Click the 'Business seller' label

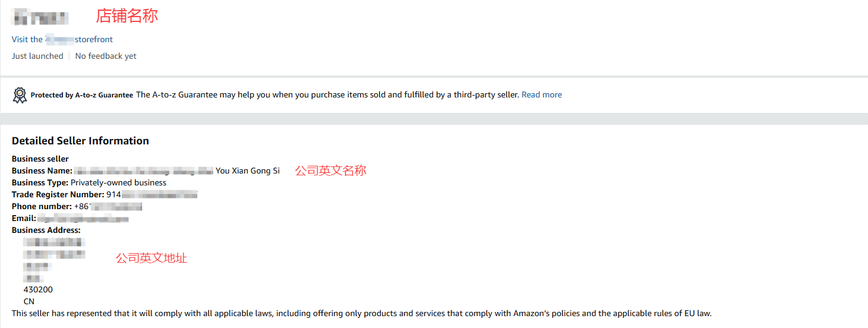40,159
